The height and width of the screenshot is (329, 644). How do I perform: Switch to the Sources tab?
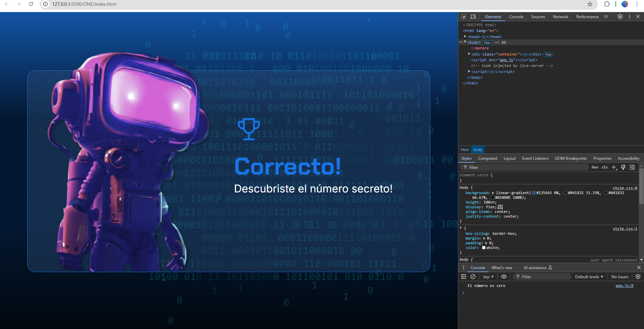(538, 16)
